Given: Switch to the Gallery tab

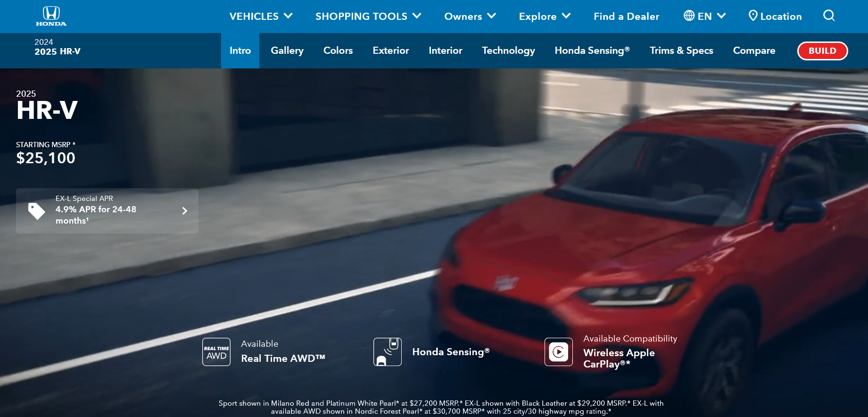Looking at the screenshot, I should [287, 50].
